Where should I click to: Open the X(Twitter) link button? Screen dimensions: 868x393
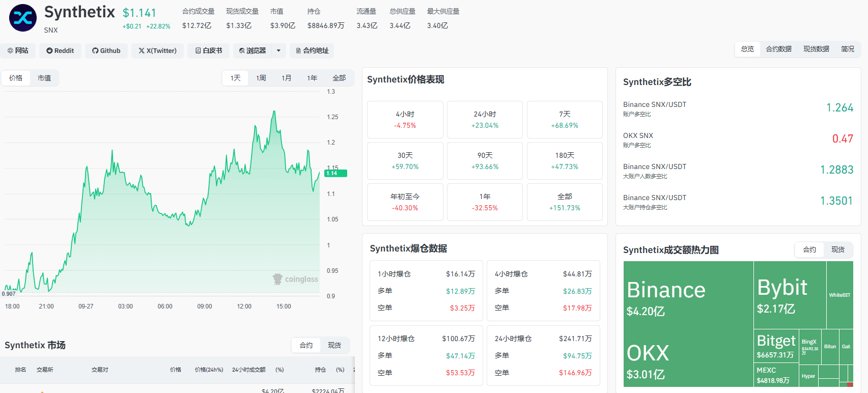158,50
